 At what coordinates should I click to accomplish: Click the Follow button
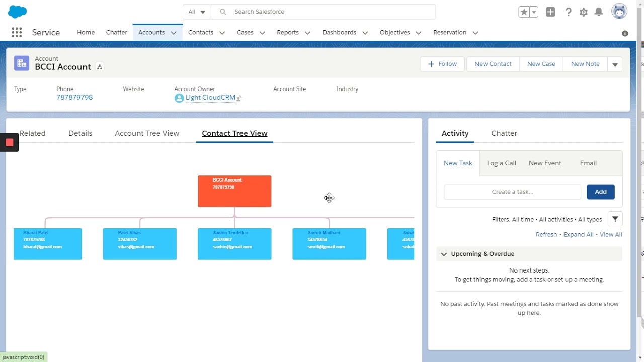(442, 64)
